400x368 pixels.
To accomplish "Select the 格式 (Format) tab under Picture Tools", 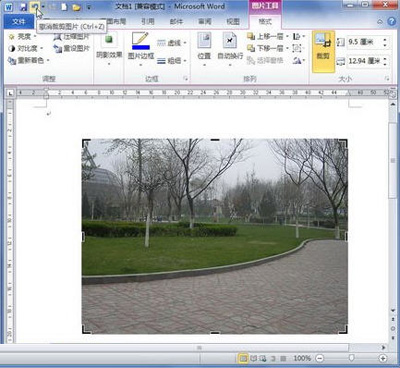I will (265, 22).
